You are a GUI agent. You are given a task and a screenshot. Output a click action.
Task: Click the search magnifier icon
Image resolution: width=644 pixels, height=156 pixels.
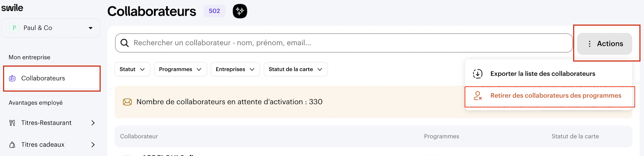[125, 43]
